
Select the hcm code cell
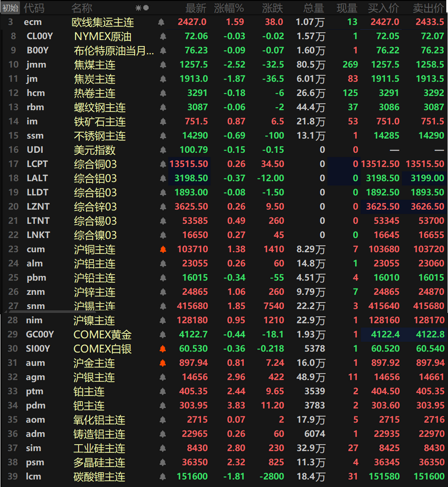coord(36,93)
